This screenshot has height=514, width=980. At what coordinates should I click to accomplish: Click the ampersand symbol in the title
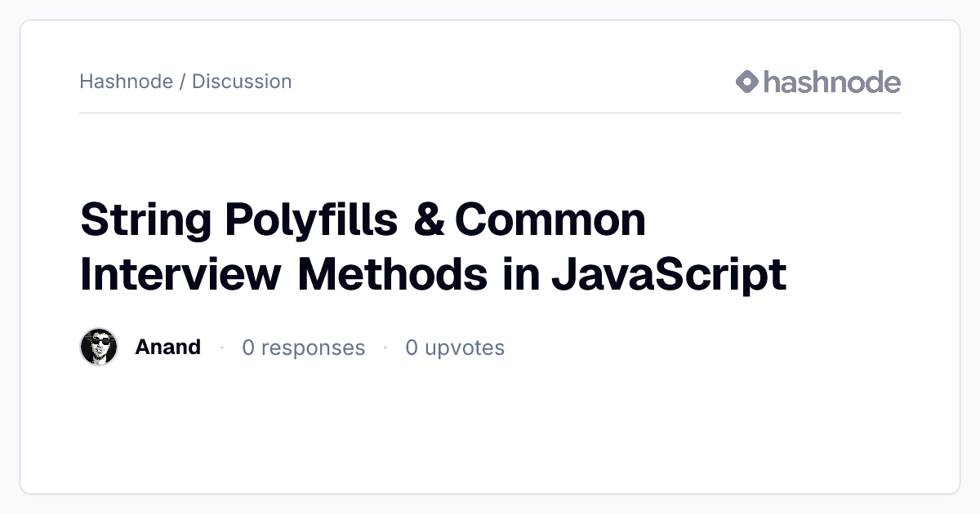pos(429,221)
